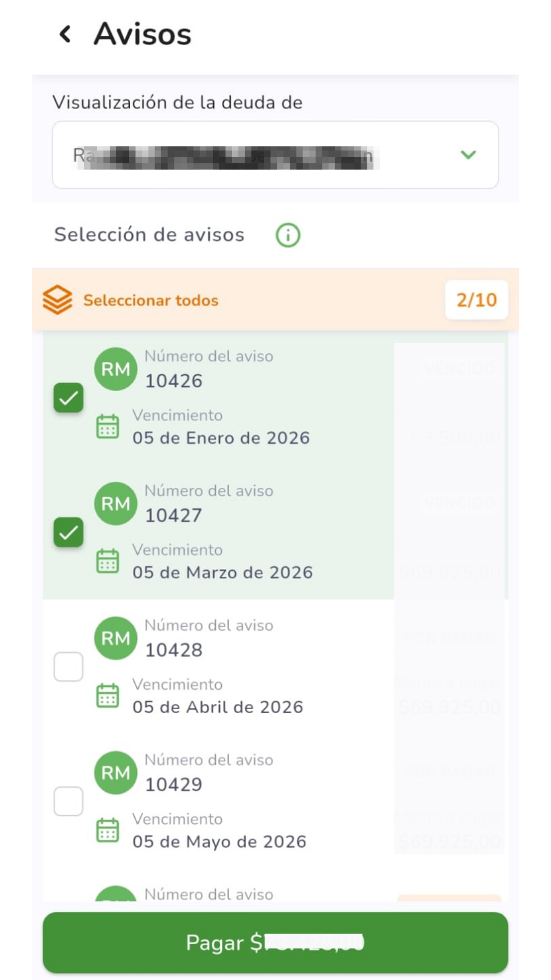Click the calendar icon for 05 de Mayo
This screenshot has width=551, height=980.
108,830
